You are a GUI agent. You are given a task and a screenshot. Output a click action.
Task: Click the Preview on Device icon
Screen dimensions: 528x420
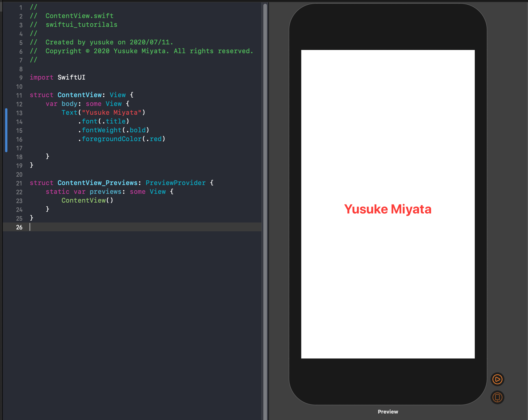pyautogui.click(x=497, y=397)
